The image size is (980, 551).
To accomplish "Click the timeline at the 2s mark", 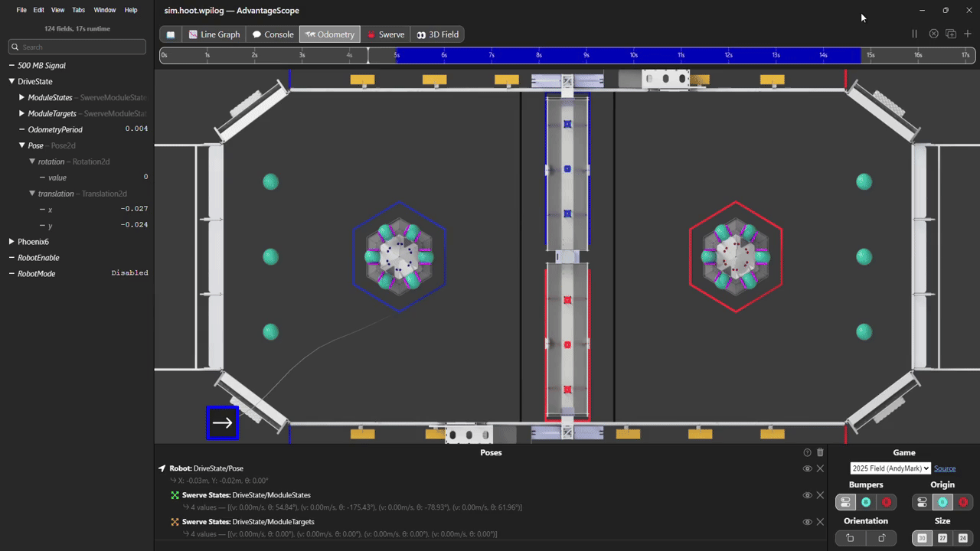I will pos(253,55).
